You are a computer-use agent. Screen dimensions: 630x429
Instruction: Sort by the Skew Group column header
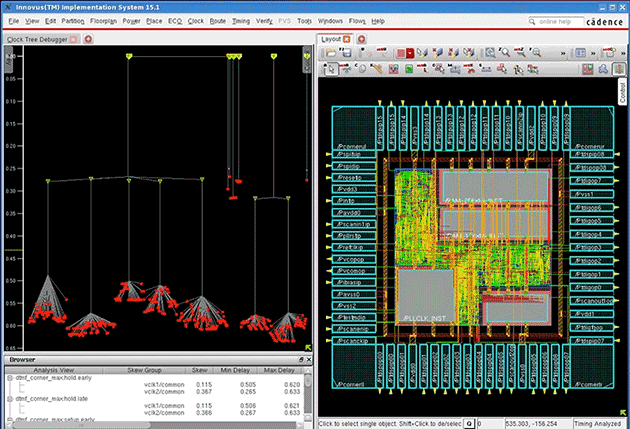point(144,370)
